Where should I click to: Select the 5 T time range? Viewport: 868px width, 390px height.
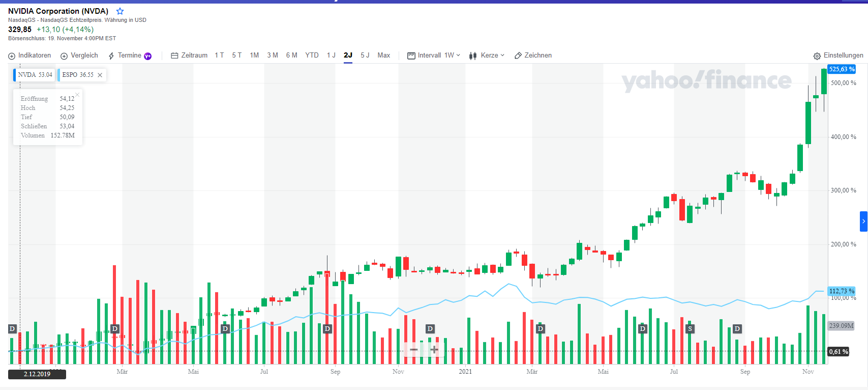pyautogui.click(x=237, y=55)
